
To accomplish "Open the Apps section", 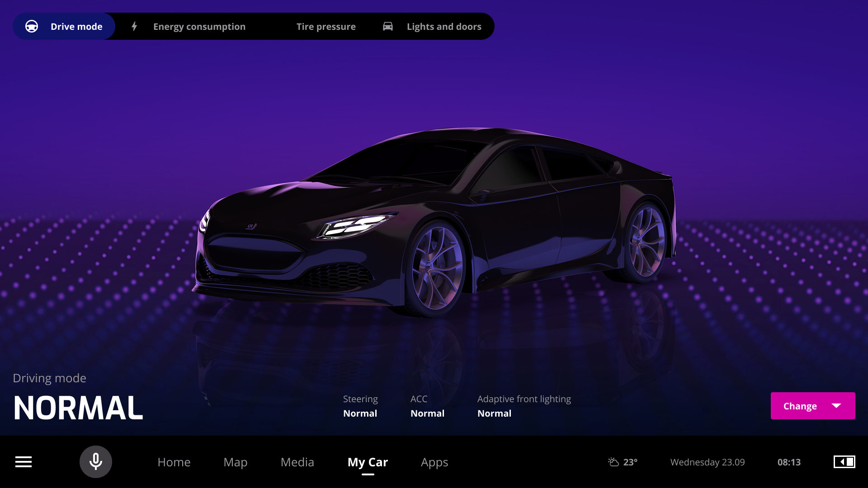I will point(434,462).
